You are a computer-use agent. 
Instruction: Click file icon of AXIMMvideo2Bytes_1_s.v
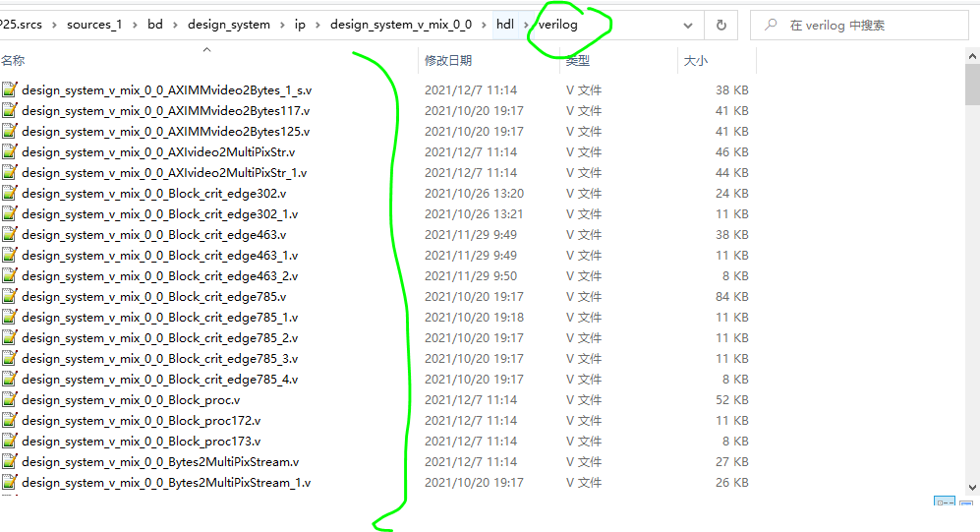(10, 89)
